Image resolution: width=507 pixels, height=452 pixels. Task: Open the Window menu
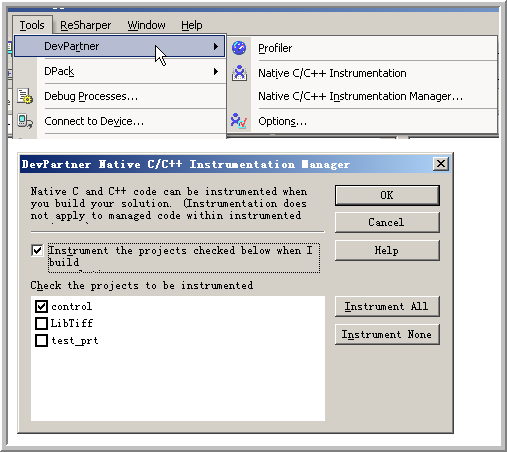pyautogui.click(x=146, y=25)
